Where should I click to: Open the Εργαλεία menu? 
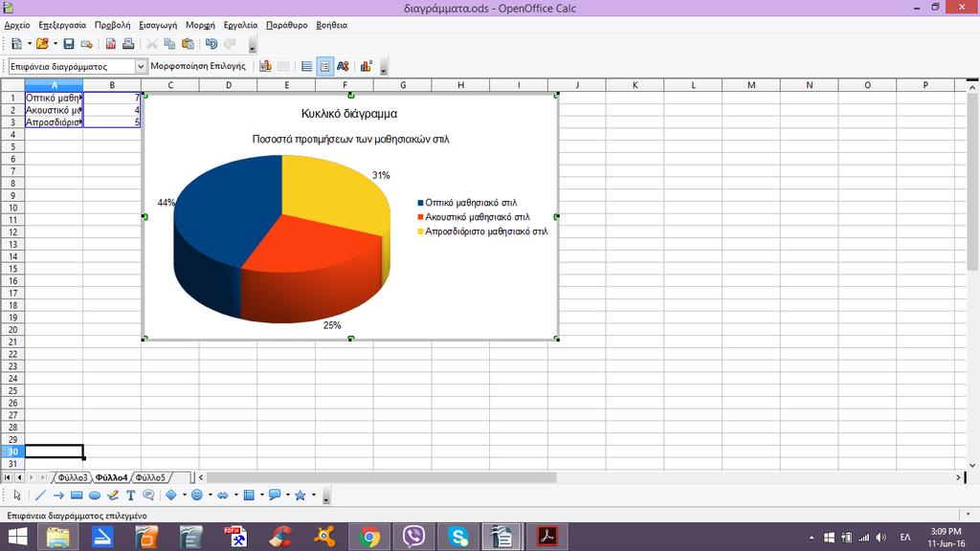pyautogui.click(x=240, y=25)
